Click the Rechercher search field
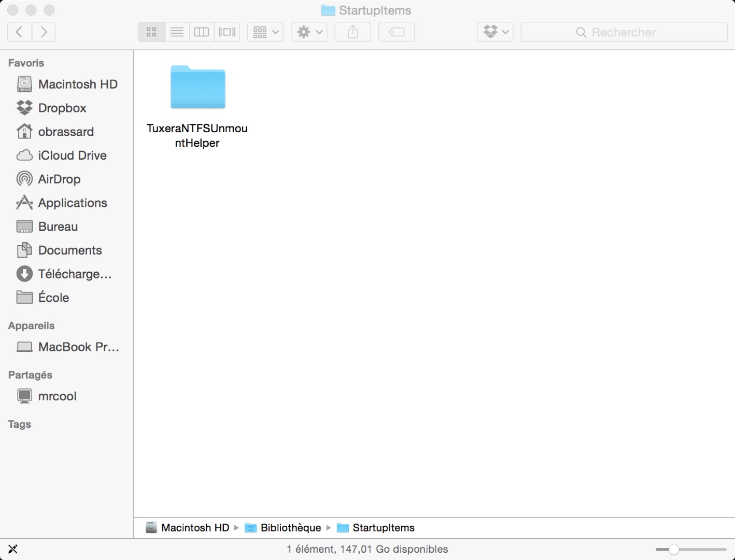This screenshot has height=560, width=735. (624, 32)
